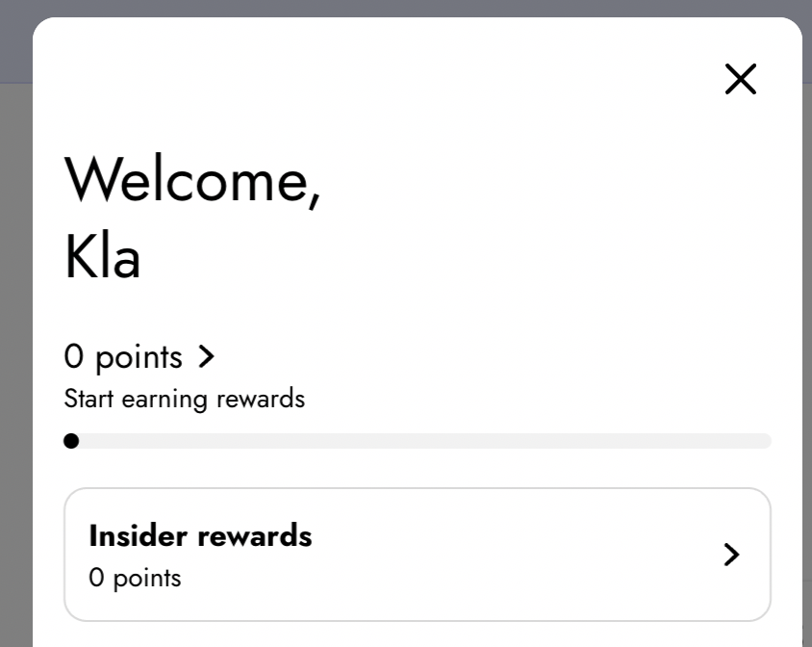This screenshot has height=647, width=812.
Task: Click the Start earning rewards text
Action: tap(184, 399)
